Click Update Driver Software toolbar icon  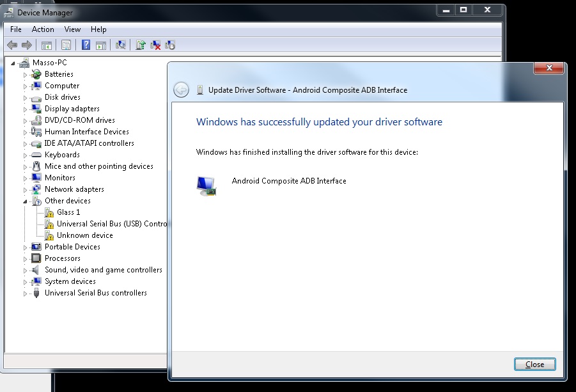(141, 45)
